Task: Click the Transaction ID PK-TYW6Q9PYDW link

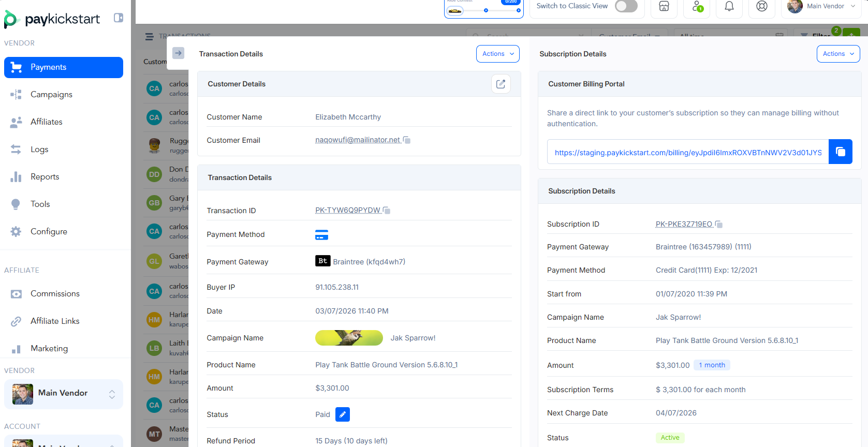Action: (x=348, y=211)
